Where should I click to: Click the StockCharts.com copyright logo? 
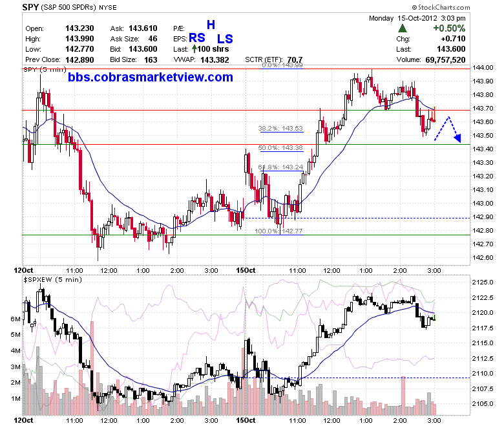tap(441, 7)
